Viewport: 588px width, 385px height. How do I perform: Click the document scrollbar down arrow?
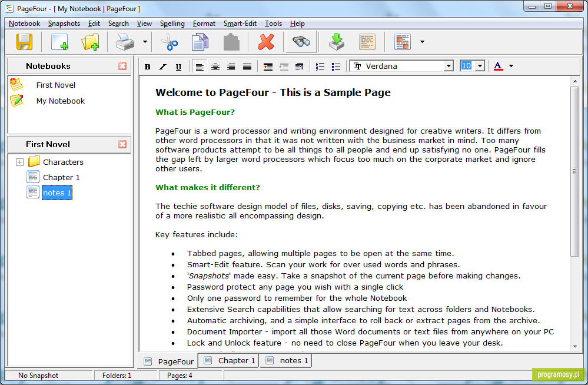click(575, 347)
